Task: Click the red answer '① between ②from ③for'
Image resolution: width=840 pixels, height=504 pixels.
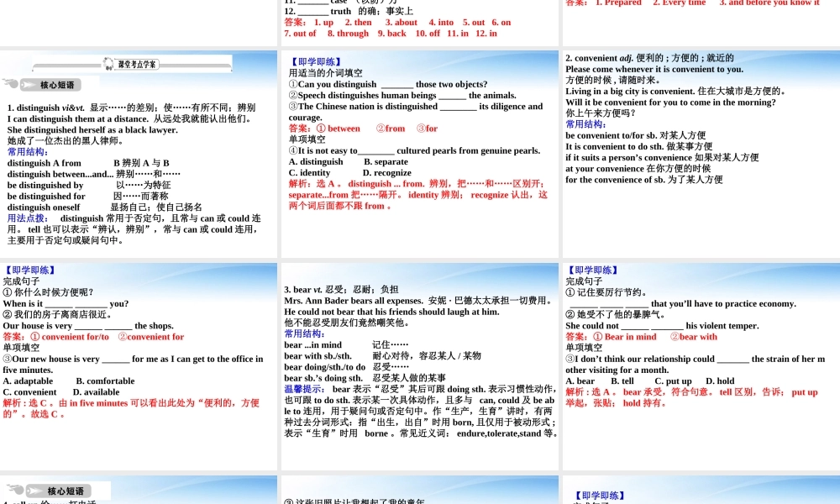Action: 363,129
